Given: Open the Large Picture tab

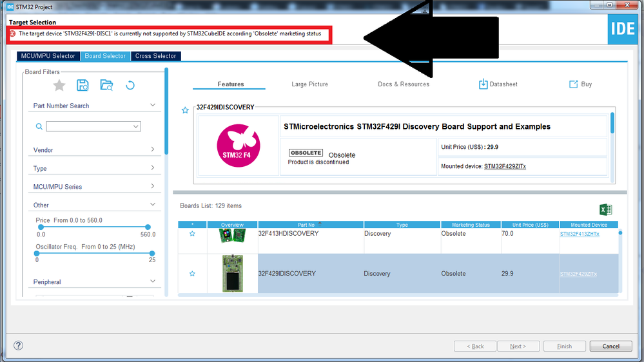Looking at the screenshot, I should pyautogui.click(x=309, y=84).
